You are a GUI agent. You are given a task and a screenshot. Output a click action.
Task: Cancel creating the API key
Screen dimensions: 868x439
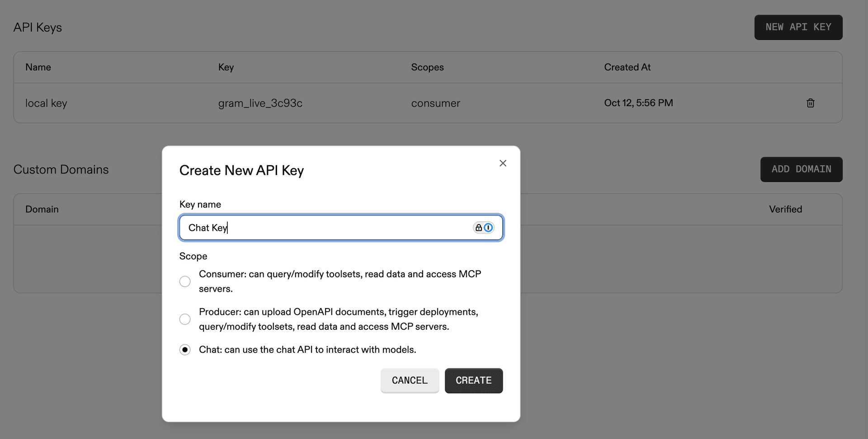point(410,381)
